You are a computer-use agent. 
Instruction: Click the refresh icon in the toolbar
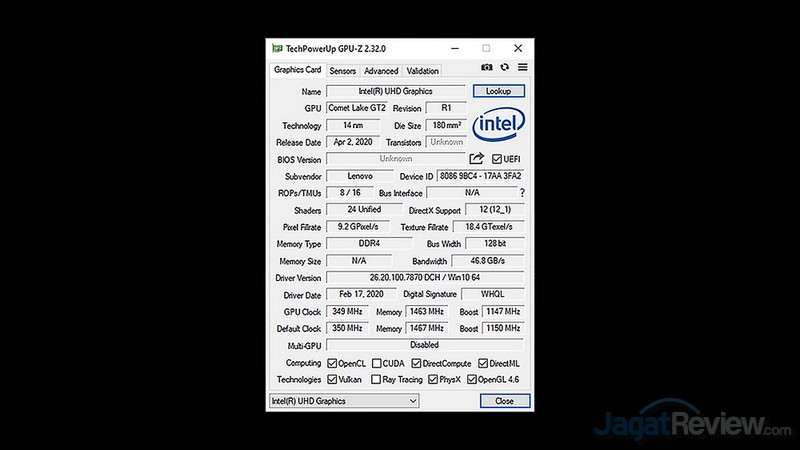505,68
